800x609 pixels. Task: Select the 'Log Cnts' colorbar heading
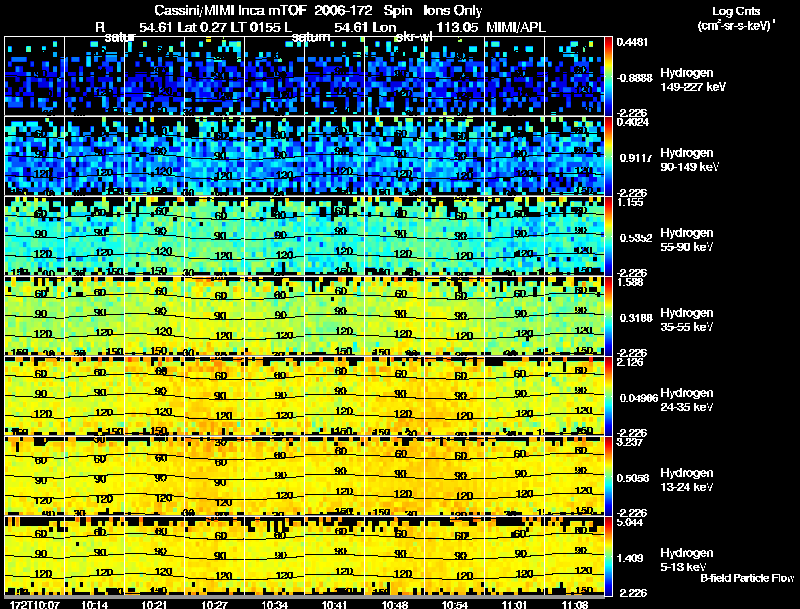[x=736, y=11]
